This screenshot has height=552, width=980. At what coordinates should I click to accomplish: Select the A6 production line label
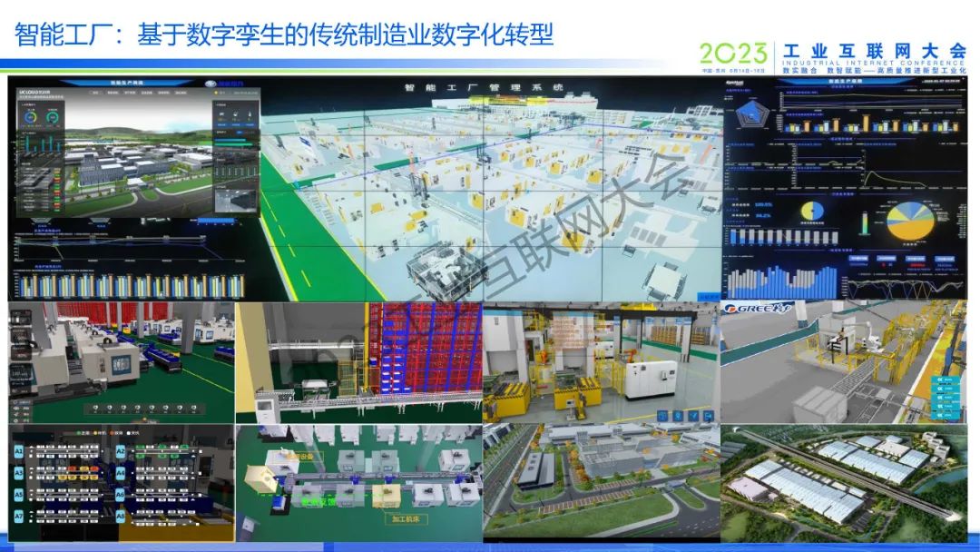click(120, 495)
